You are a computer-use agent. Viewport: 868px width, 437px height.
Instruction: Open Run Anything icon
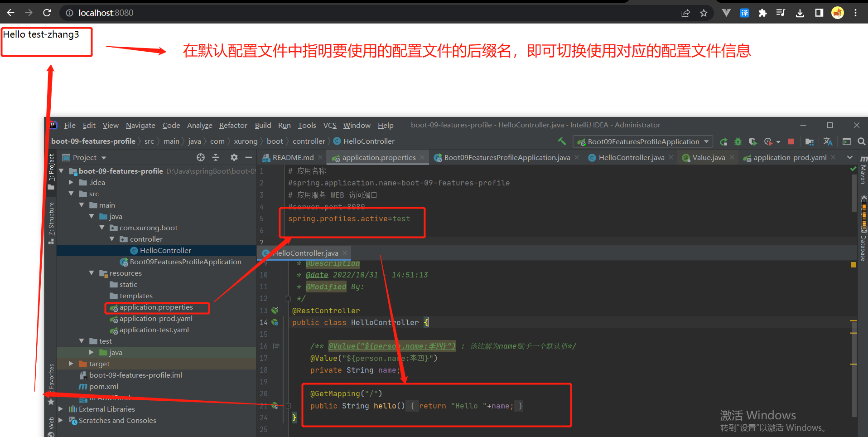coord(846,142)
